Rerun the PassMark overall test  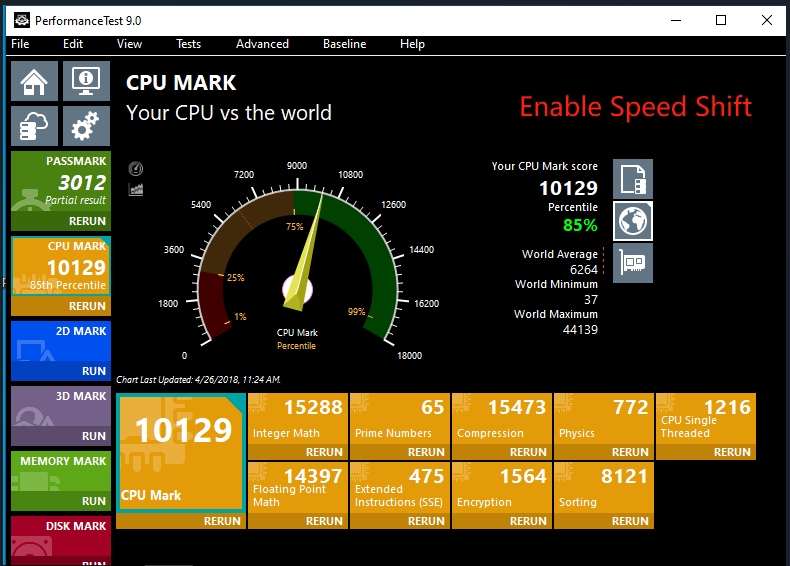(87, 221)
